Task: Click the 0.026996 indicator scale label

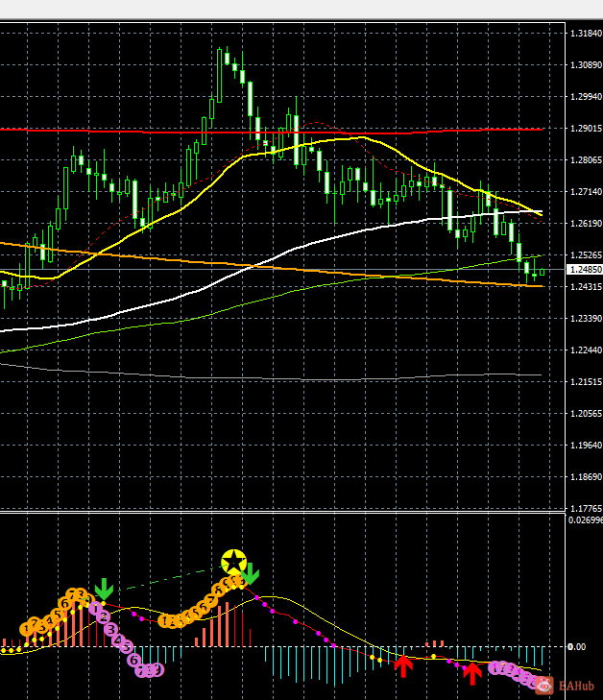Action: pos(585,520)
